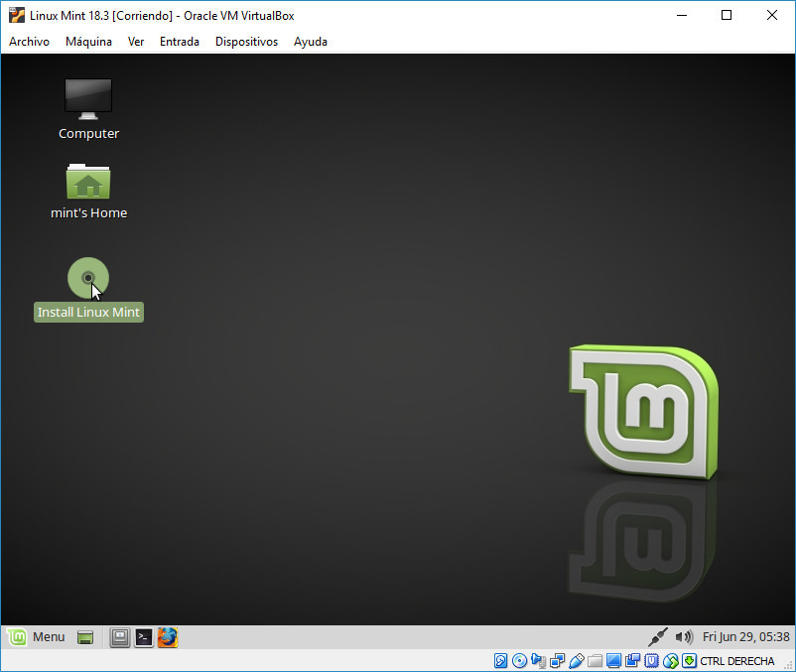Click the VirtualBox CPU virtualization indicator
796x672 pixels.
tap(651, 661)
